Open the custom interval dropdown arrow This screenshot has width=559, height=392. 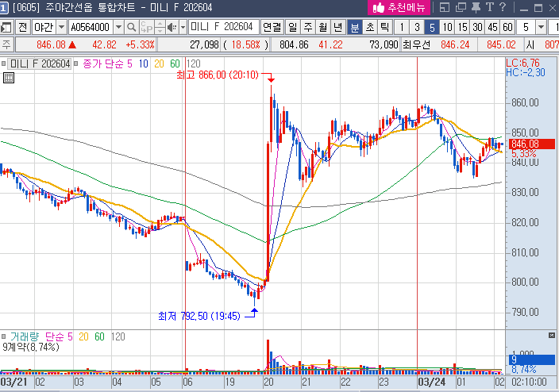click(x=541, y=27)
